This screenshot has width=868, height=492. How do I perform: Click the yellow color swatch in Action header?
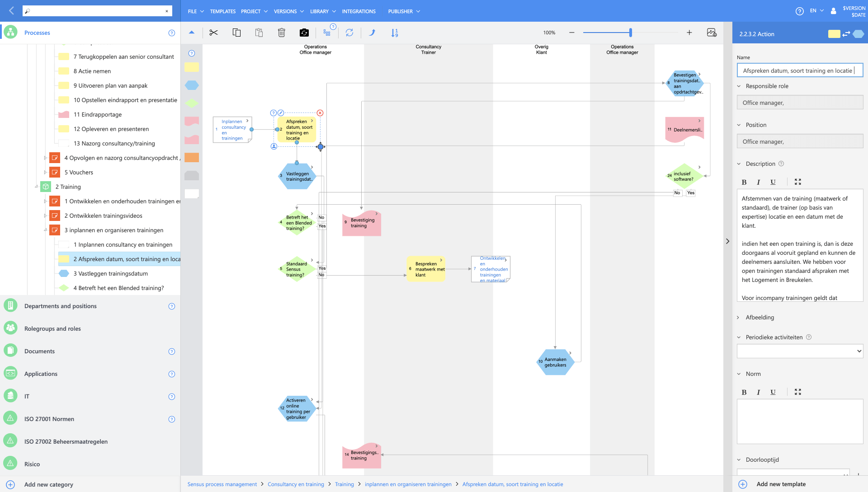[834, 34]
